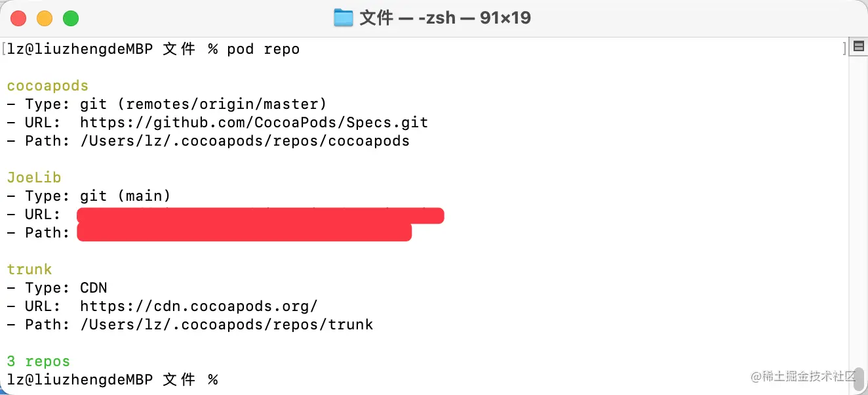Screen dimensions: 868x395
Task: Click the trunk repo name
Action: coord(30,269)
